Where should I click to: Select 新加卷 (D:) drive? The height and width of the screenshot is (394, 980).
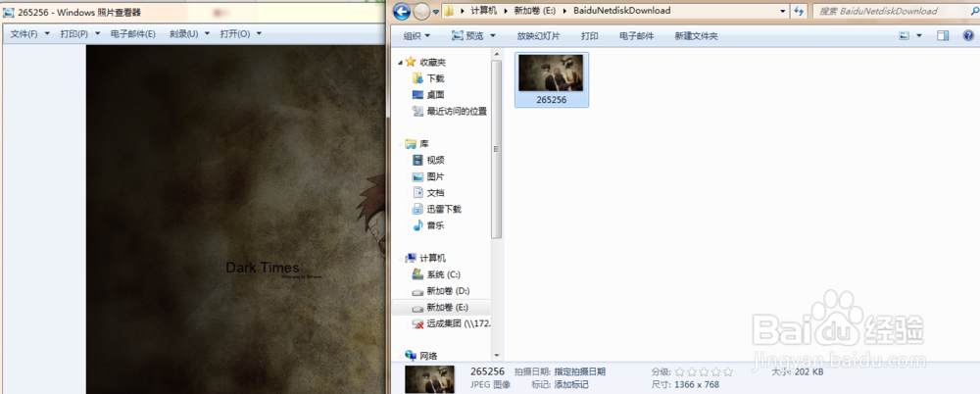click(448, 291)
